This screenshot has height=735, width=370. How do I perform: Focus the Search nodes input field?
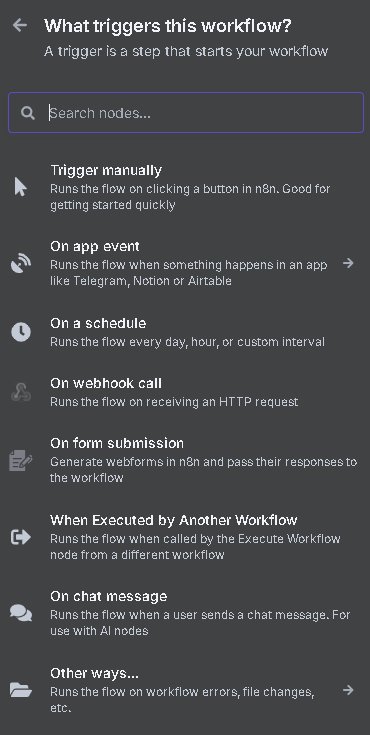click(186, 112)
